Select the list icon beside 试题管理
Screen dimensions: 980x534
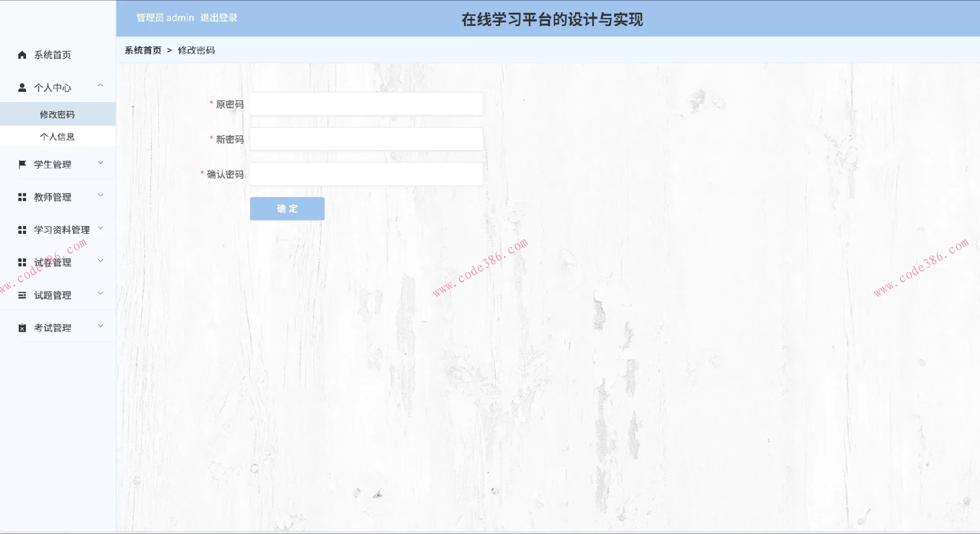21,295
